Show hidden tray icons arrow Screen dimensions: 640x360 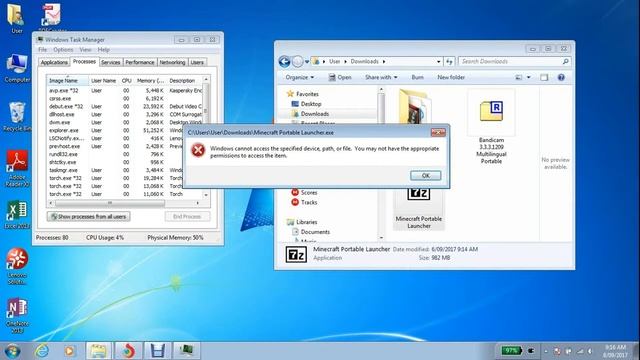click(x=546, y=351)
